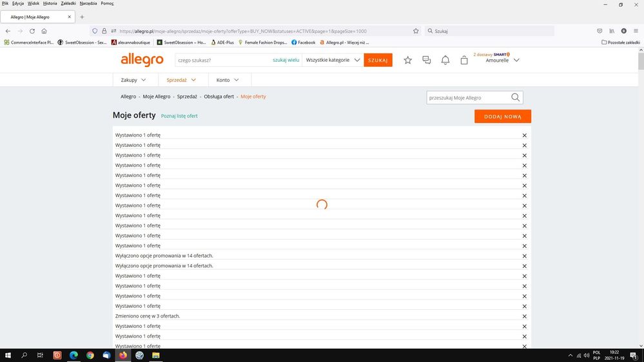Launch Microsoft Edge from taskbar
The width and height of the screenshot is (644, 362).
tap(73, 356)
